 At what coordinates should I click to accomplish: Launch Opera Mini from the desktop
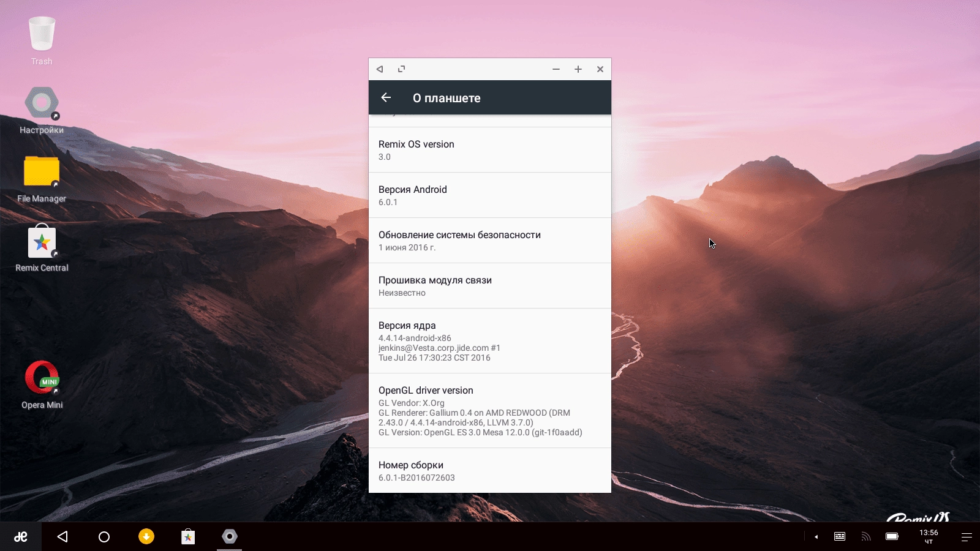[x=42, y=384]
